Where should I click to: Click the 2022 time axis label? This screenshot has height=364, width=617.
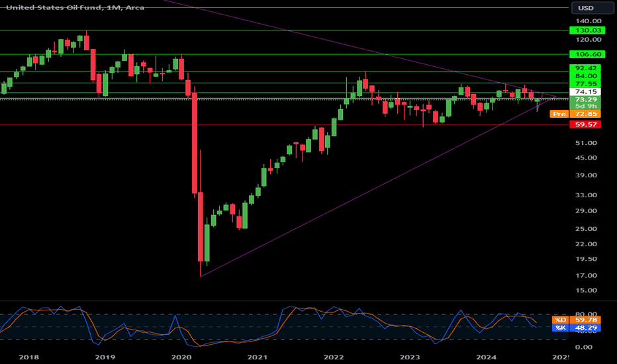334,357
